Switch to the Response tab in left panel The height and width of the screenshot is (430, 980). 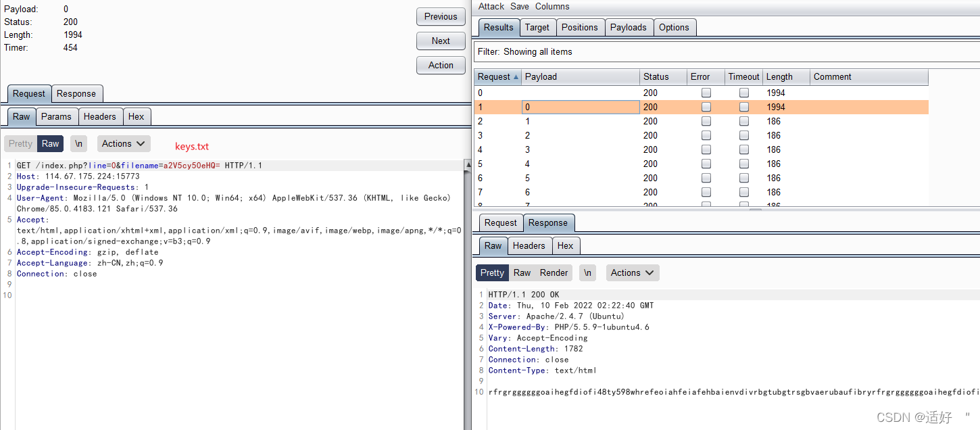click(x=76, y=93)
